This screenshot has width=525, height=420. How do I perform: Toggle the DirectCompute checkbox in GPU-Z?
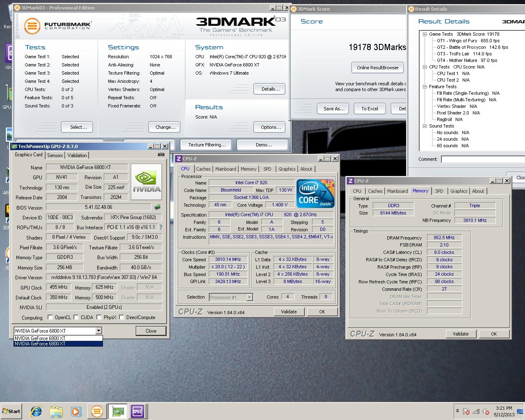tap(121, 317)
